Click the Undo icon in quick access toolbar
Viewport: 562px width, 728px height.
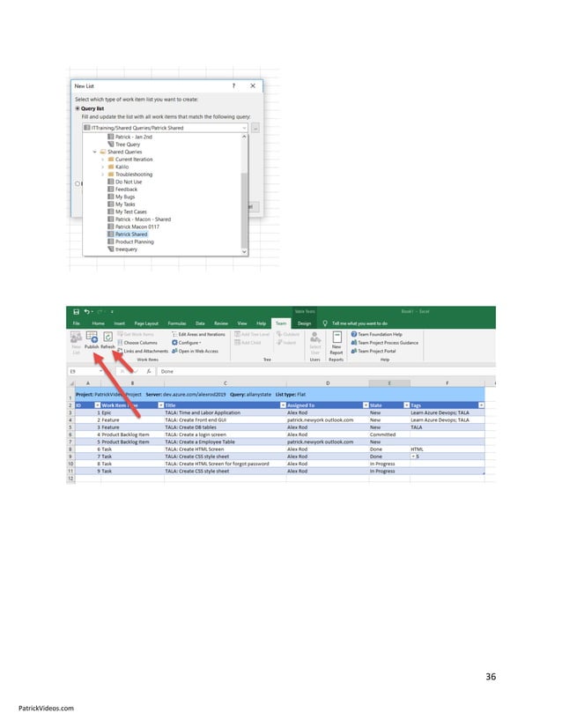pyautogui.click(x=87, y=311)
